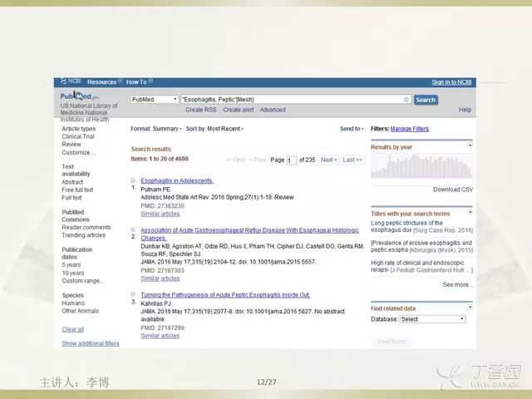Open Turning the Pathogenesis of Acute Peptic article
This screenshot has height=399, width=532.
[x=225, y=295]
